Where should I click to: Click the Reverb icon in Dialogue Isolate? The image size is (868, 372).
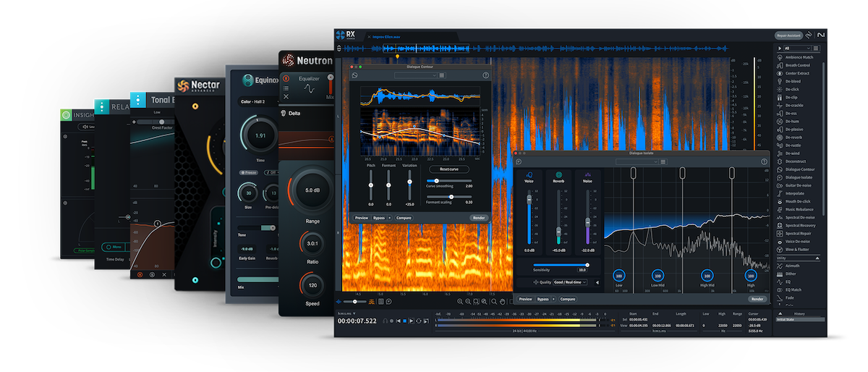tap(558, 174)
